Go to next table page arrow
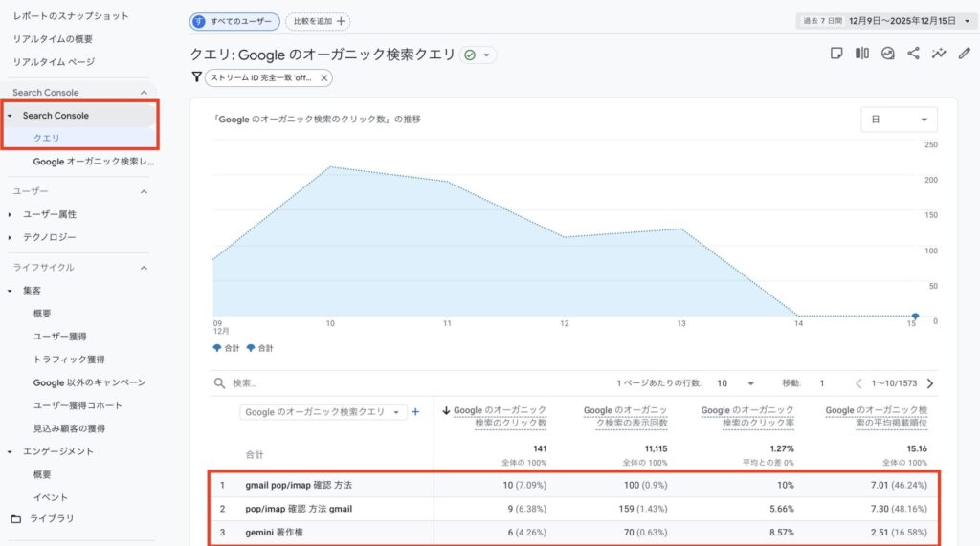 [x=929, y=383]
